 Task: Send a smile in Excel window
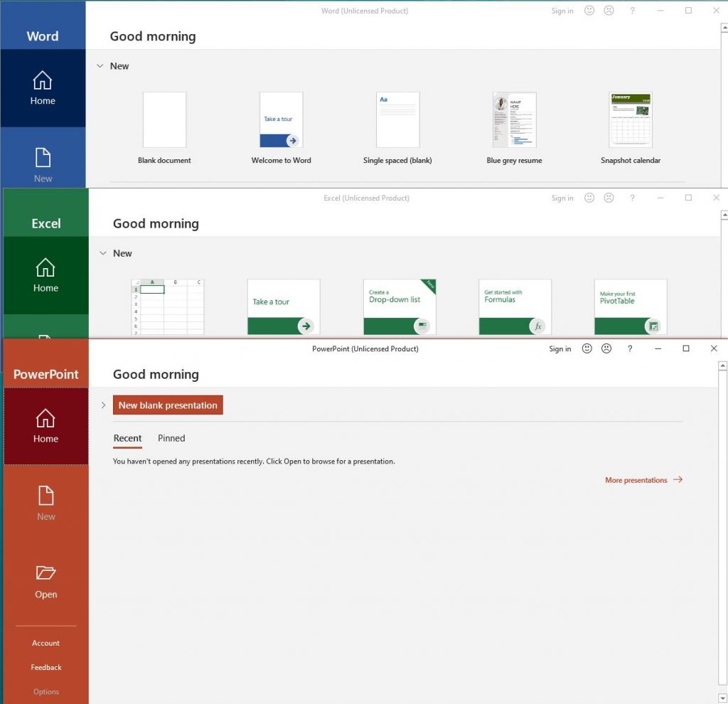(x=589, y=198)
